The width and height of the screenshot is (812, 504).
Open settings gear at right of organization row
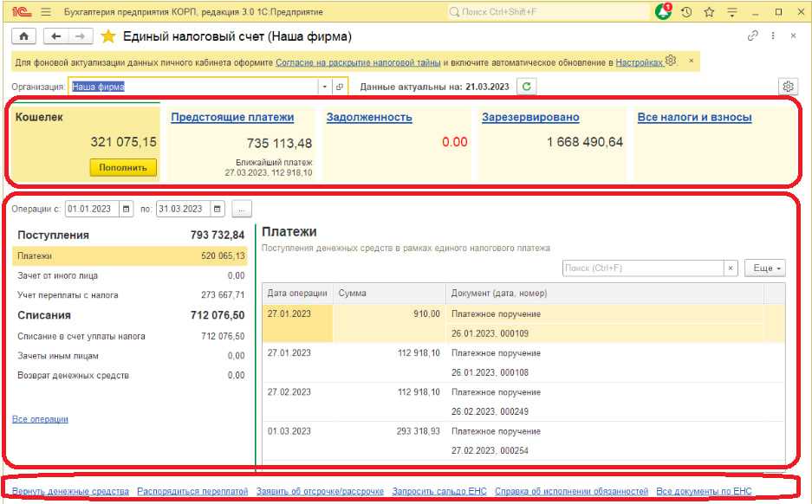pos(788,87)
